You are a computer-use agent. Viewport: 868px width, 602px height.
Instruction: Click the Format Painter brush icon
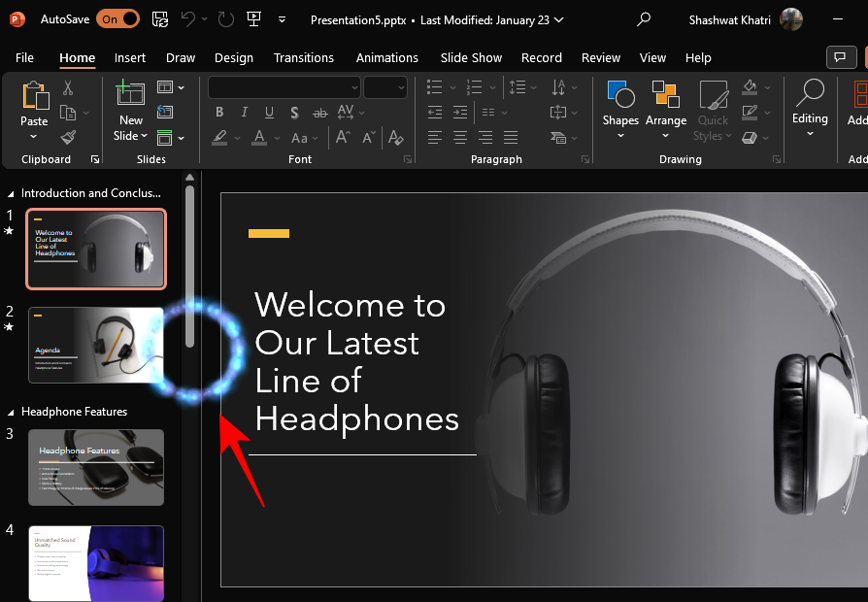point(68,138)
